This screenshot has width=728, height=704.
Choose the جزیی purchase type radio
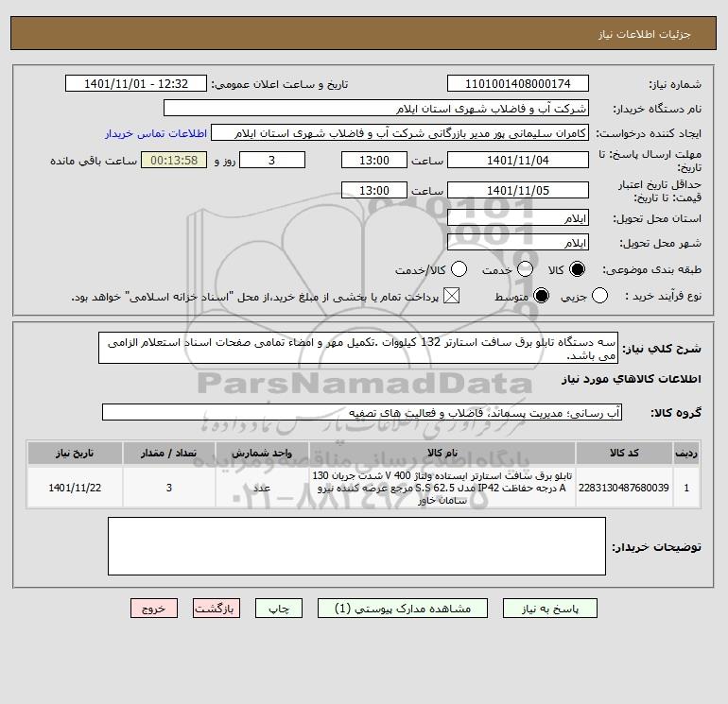(x=599, y=296)
